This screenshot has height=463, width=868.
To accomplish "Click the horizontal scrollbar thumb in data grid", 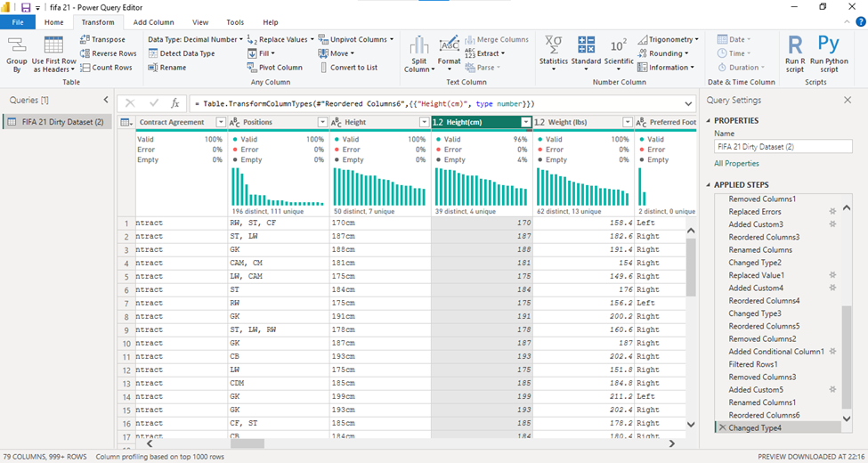I will [247, 443].
